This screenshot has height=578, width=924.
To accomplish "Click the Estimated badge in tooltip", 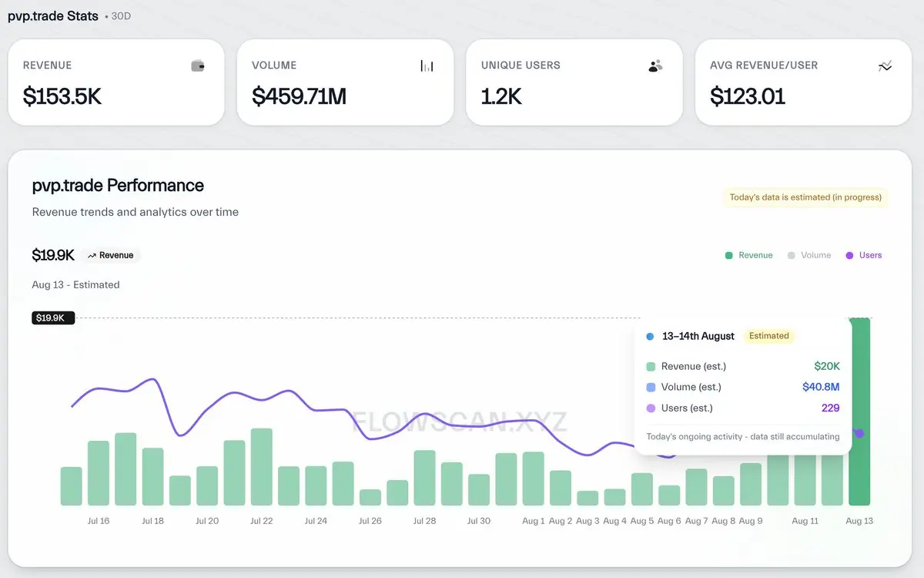I will point(769,336).
